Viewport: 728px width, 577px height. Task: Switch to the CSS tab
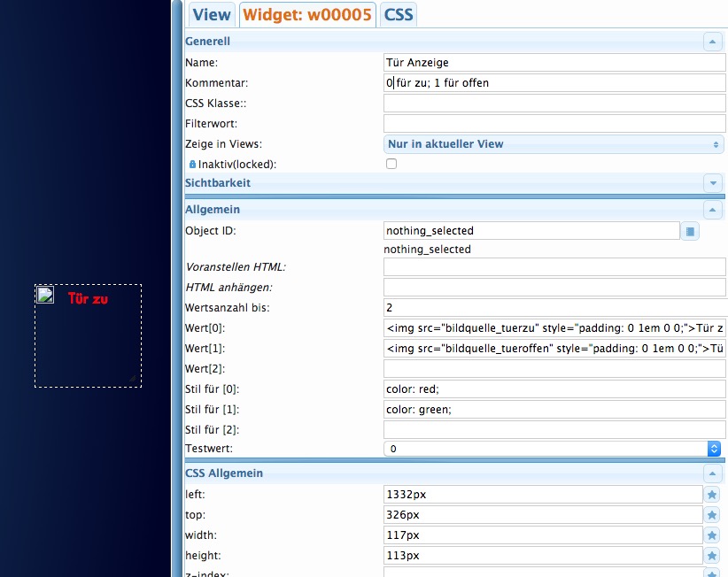pyautogui.click(x=399, y=15)
